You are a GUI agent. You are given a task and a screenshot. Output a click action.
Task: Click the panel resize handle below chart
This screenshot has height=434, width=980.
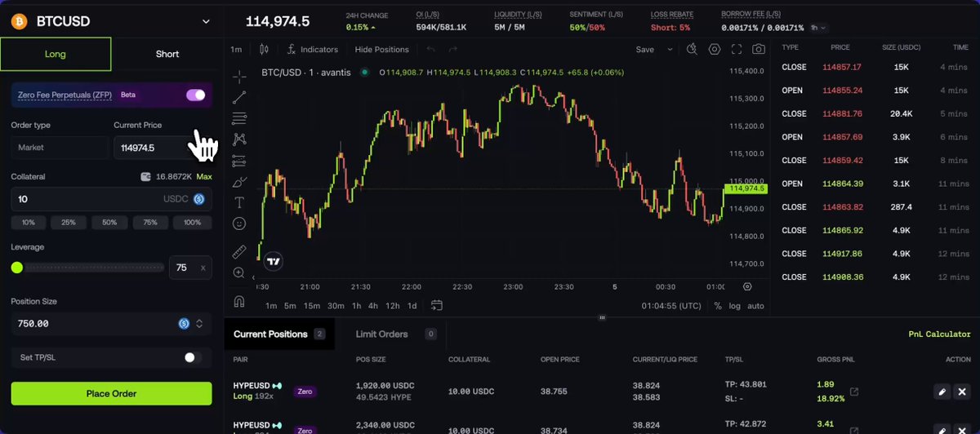pos(602,317)
